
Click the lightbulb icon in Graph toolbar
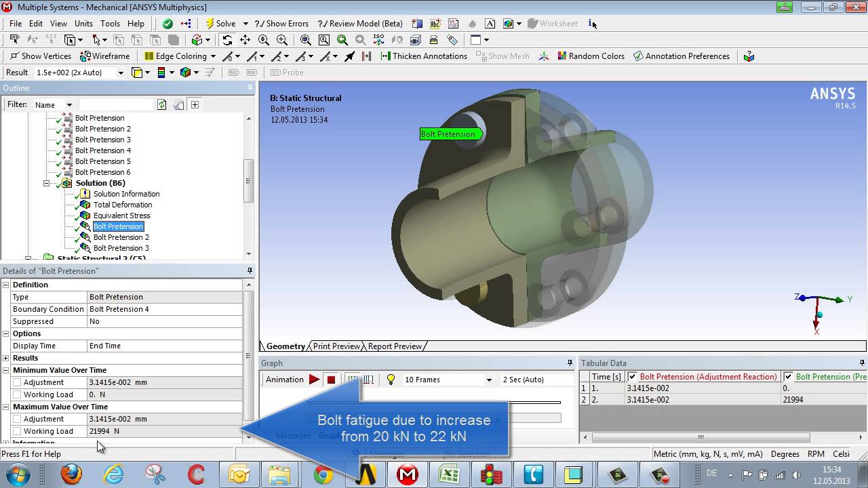pyautogui.click(x=391, y=380)
